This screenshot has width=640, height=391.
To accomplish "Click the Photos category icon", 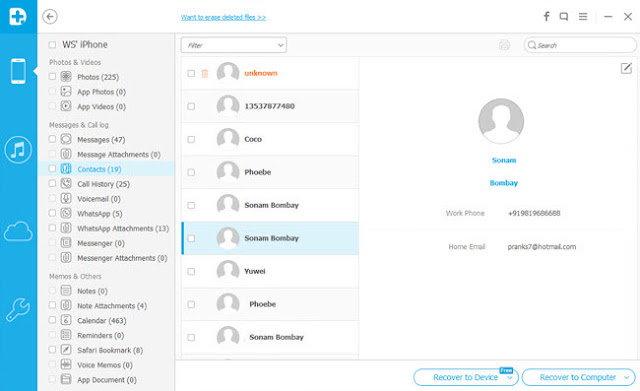I will pos(66,76).
